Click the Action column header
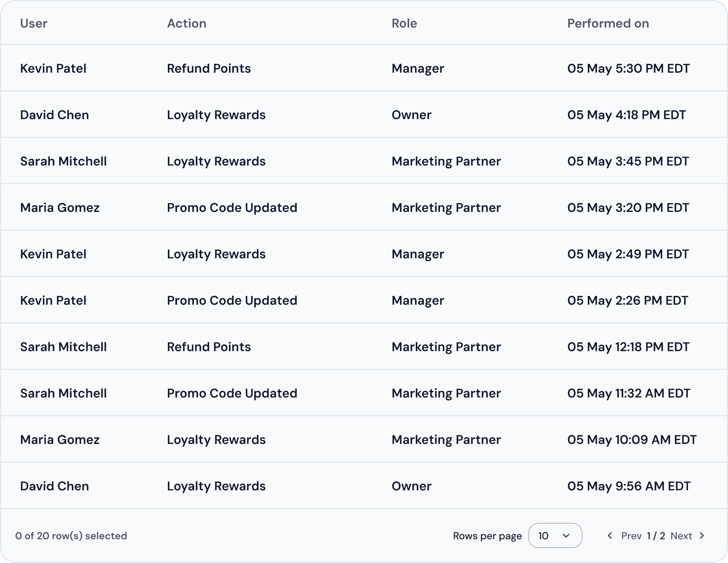 [187, 23]
